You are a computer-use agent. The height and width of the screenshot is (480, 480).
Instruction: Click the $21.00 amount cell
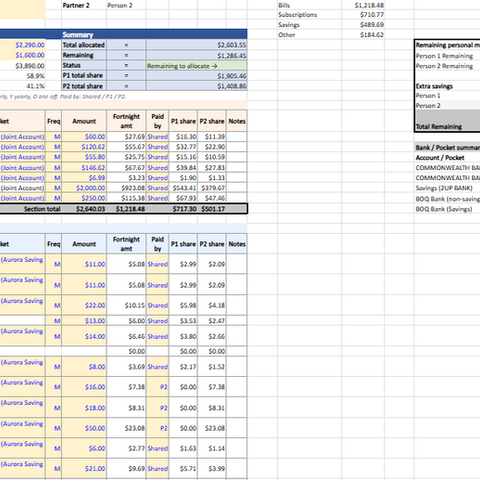84,469
